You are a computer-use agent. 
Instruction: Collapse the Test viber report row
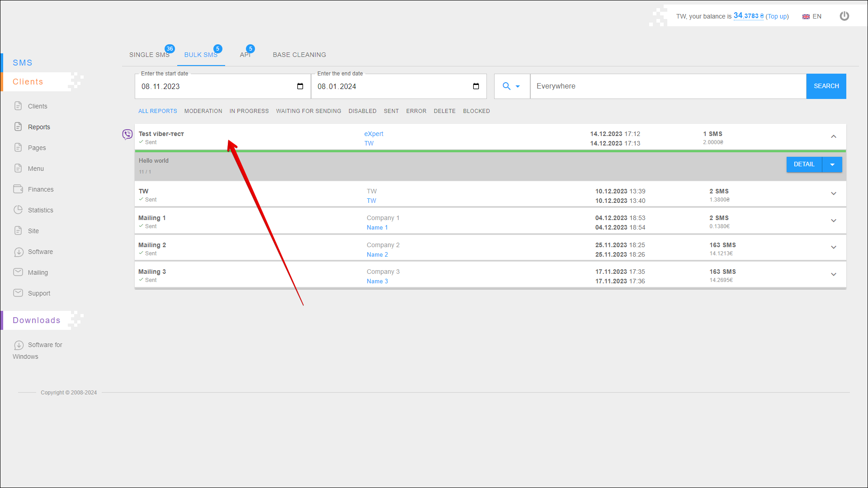[833, 136]
